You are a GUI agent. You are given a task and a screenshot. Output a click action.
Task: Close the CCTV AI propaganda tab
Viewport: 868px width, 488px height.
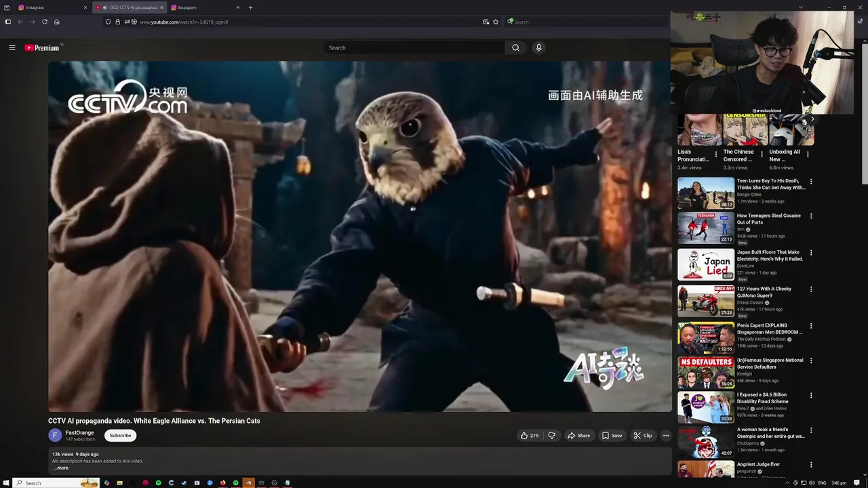click(161, 7)
